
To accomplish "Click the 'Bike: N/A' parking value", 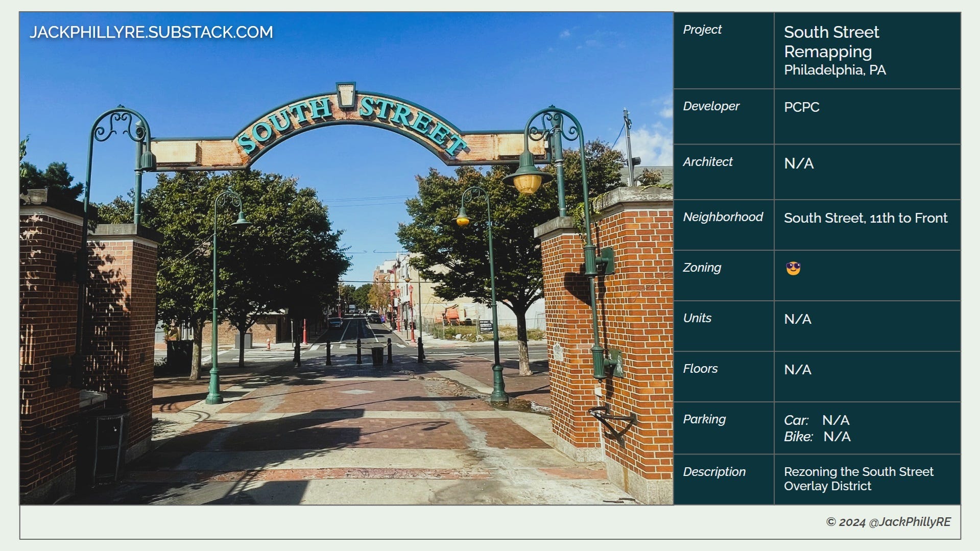I will tap(817, 437).
